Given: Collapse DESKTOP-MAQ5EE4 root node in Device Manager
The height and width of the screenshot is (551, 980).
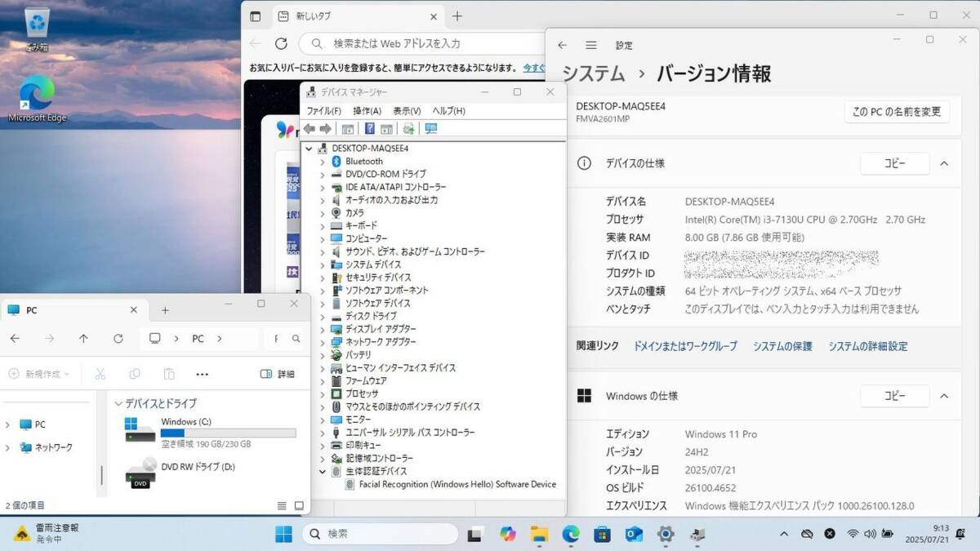Looking at the screenshot, I should click(x=309, y=149).
